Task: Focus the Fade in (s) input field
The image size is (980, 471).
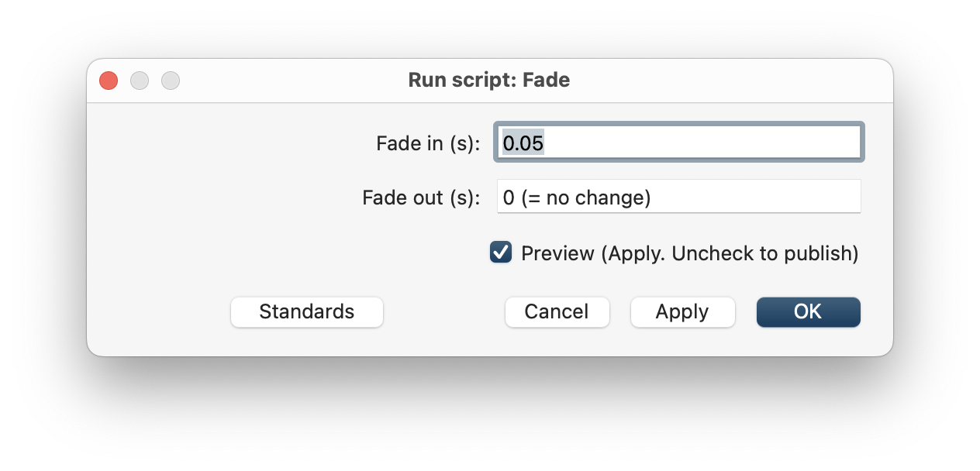Action: (x=678, y=142)
